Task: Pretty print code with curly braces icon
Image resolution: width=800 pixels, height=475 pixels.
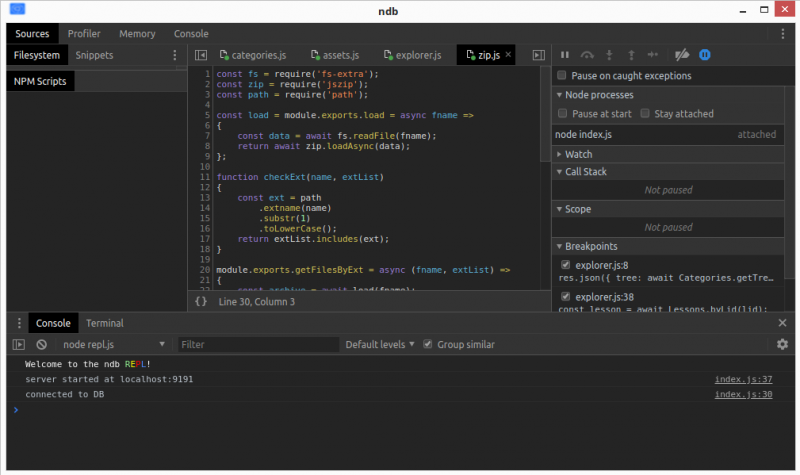Action: (201, 301)
